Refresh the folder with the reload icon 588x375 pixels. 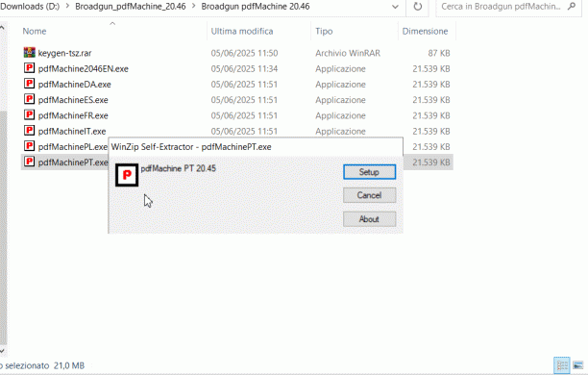[x=417, y=7]
